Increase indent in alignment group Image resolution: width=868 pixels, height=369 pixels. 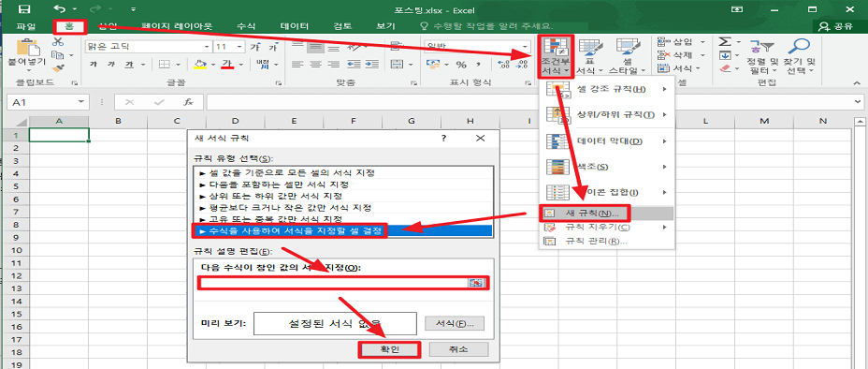tap(372, 65)
